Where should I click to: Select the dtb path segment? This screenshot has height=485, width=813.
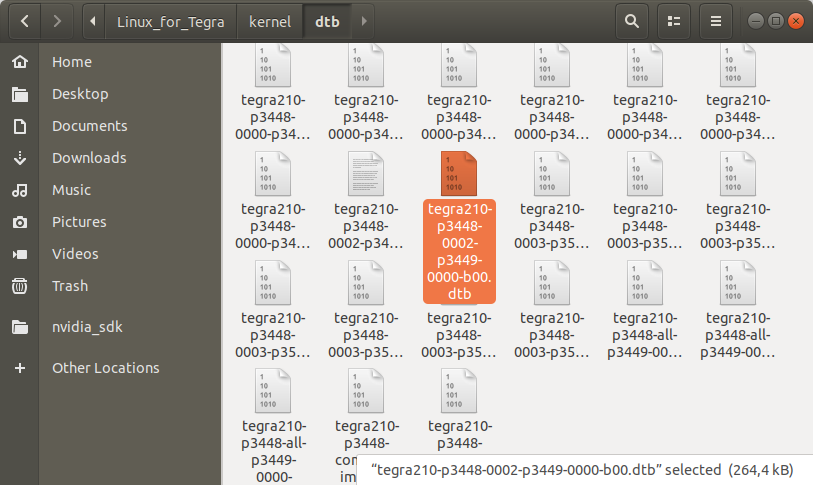tap(327, 20)
